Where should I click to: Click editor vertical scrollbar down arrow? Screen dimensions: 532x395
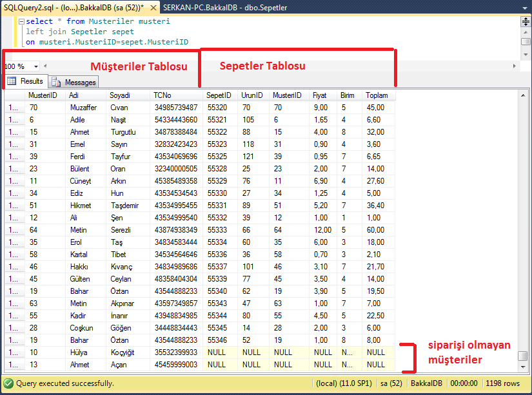[526, 55]
